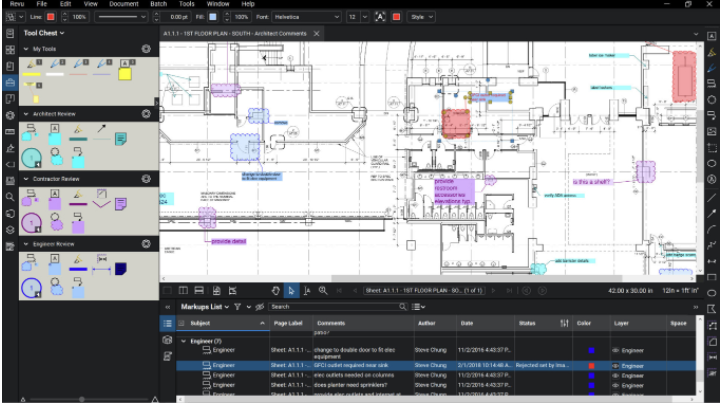Open filter funnel icon in Markups List
The height and width of the screenshot is (405, 723).
point(237,307)
